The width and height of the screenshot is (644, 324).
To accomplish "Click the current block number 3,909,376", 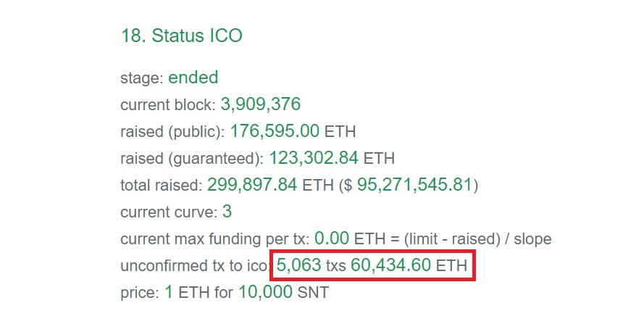I will coord(260,104).
